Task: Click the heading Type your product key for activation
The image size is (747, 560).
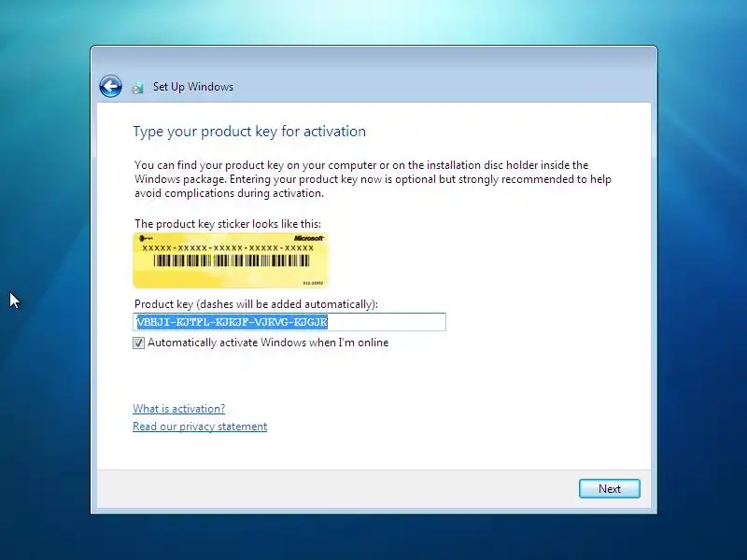Action: click(x=249, y=132)
